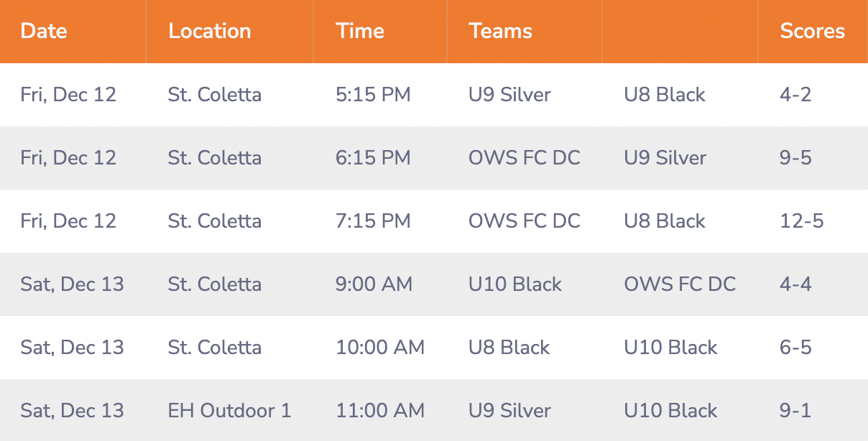The width and height of the screenshot is (868, 441).
Task: Click the 6:15 PM game time
Action: [x=373, y=158]
